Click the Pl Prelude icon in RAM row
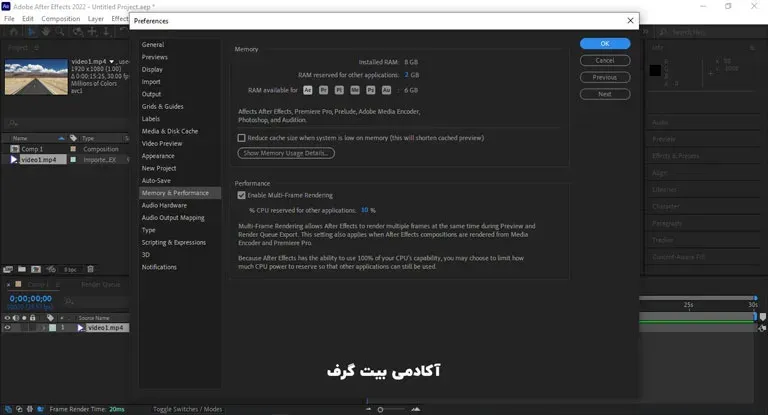Viewport: 768px width, 415px height. pos(339,90)
